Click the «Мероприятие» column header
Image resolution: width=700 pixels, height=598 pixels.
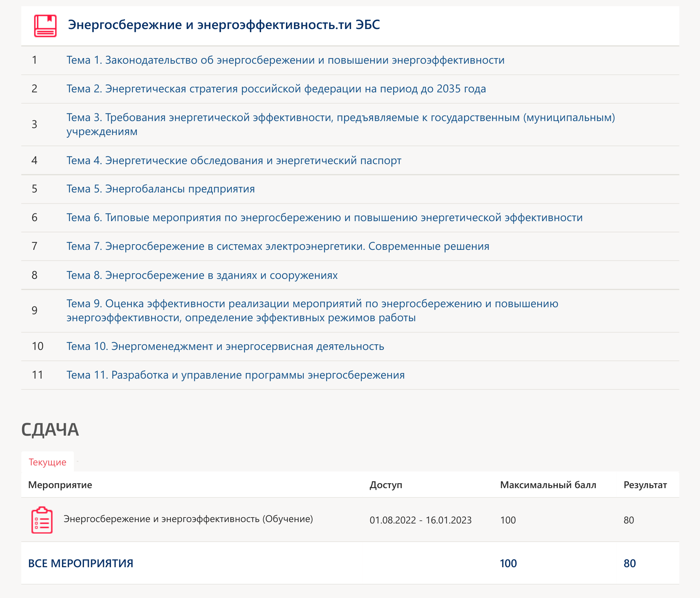[60, 485]
